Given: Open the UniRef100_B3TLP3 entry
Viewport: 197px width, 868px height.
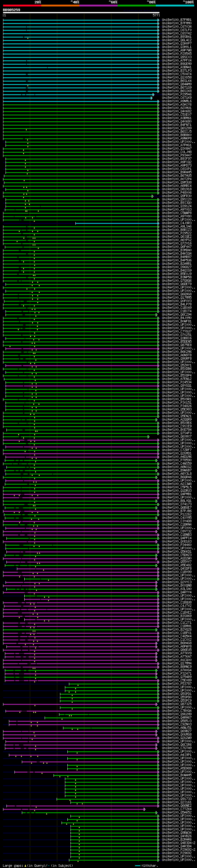Looking at the screenshot, I should coord(176,71).
